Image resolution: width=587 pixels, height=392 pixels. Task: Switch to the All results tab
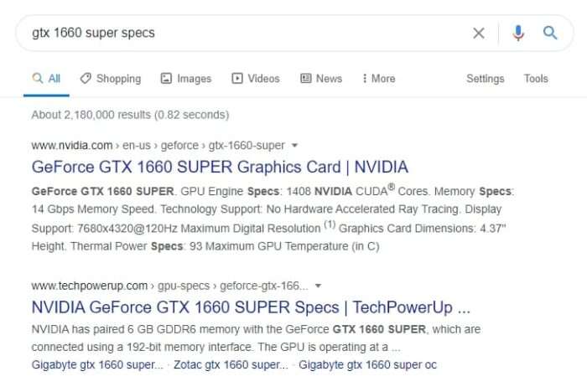(x=46, y=78)
